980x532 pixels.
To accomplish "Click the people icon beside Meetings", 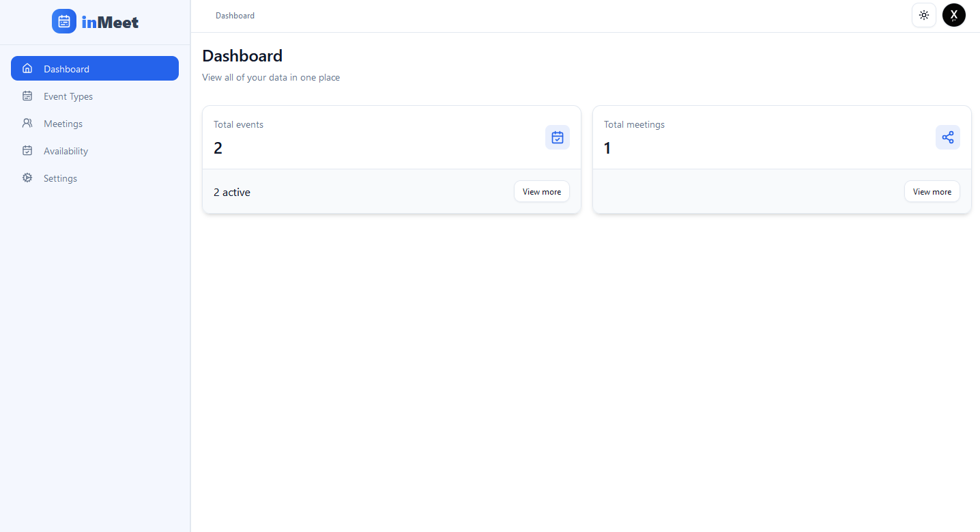I will click(27, 124).
